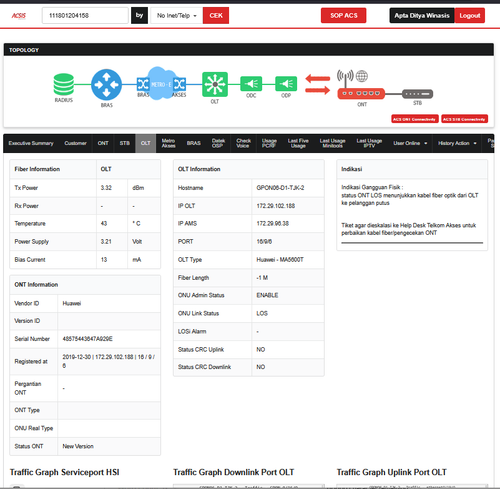The height and width of the screenshot is (489, 500).
Task: Expand the User Online dropdown
Action: pos(410,143)
